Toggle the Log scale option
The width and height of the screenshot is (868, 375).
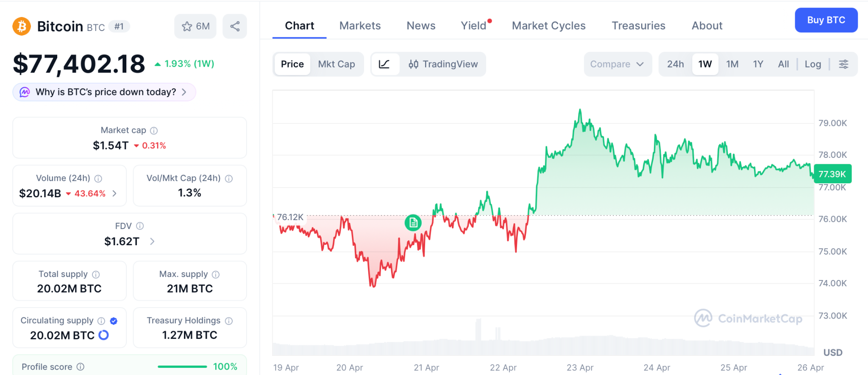tap(812, 64)
